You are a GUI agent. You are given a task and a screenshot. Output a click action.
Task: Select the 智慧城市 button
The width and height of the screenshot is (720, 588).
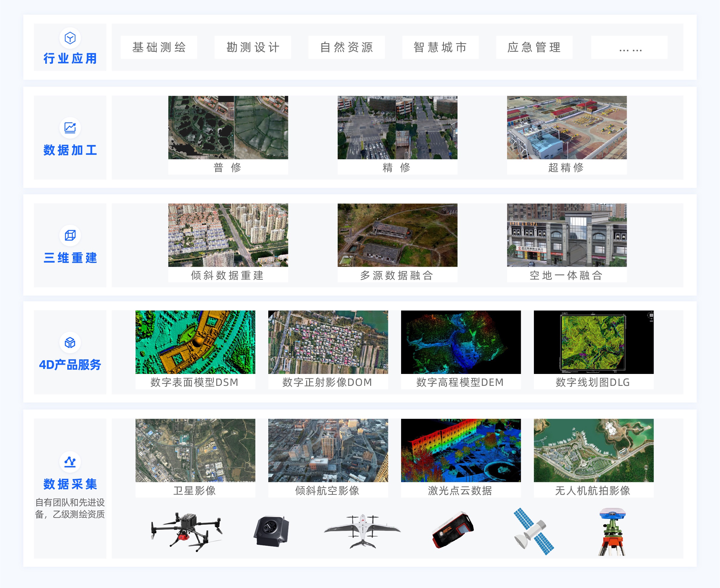440,47
